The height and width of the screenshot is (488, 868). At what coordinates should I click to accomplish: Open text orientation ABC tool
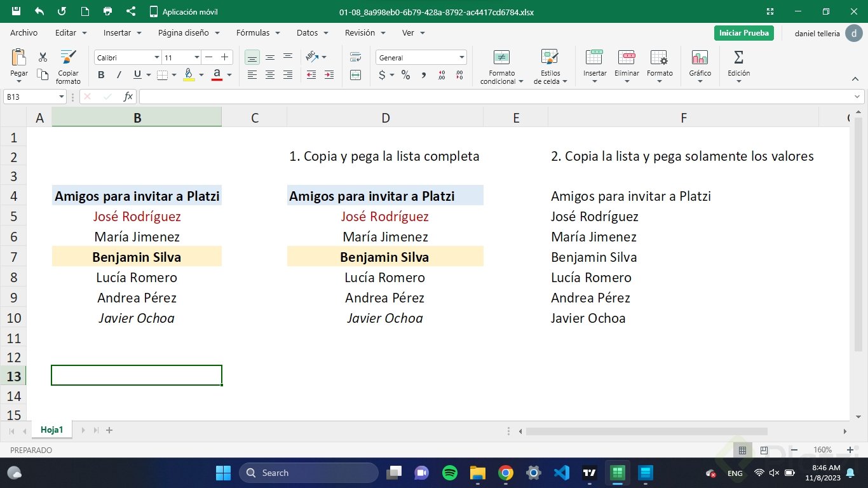[x=311, y=57]
